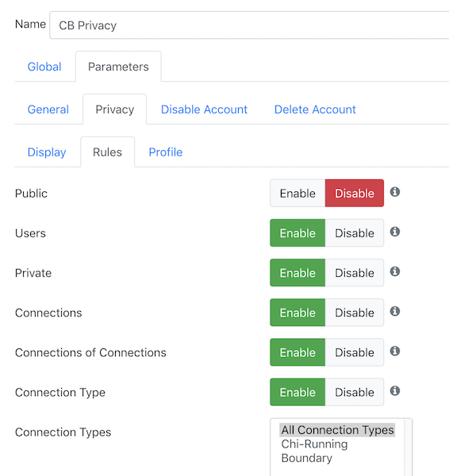Disable the Connections rule
Image resolution: width=449 pixels, height=476 pixels.
coord(355,313)
